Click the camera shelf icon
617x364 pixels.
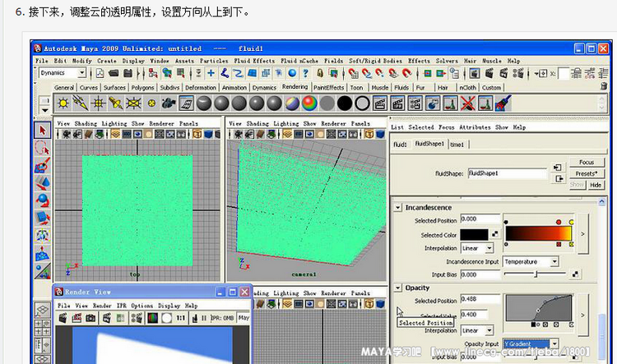pyautogui.click(x=169, y=104)
